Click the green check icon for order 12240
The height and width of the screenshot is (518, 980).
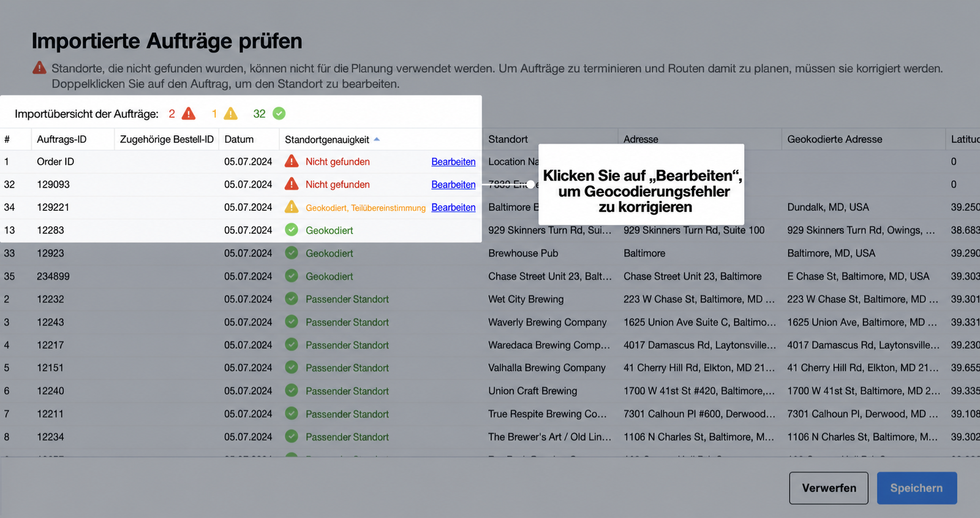tap(292, 390)
